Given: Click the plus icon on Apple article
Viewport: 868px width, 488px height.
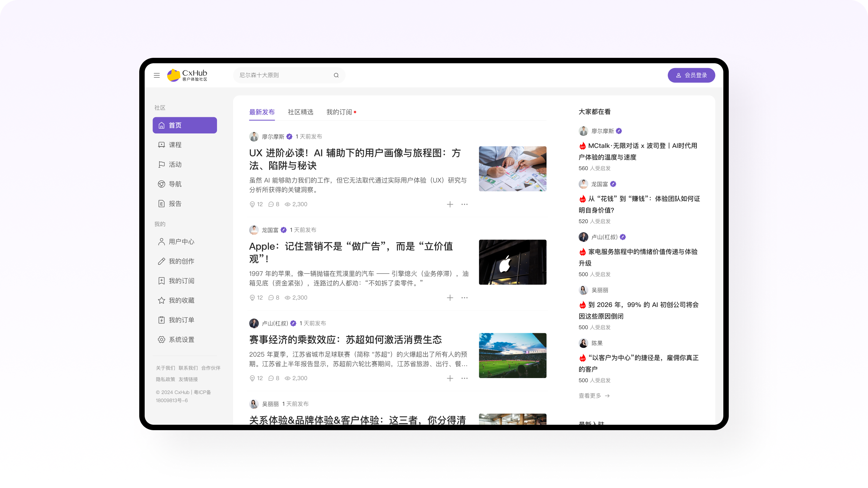Looking at the screenshot, I should (450, 297).
